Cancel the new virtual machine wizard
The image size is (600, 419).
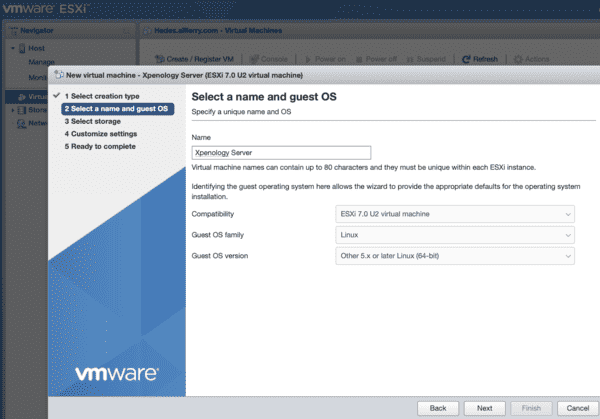coord(578,408)
